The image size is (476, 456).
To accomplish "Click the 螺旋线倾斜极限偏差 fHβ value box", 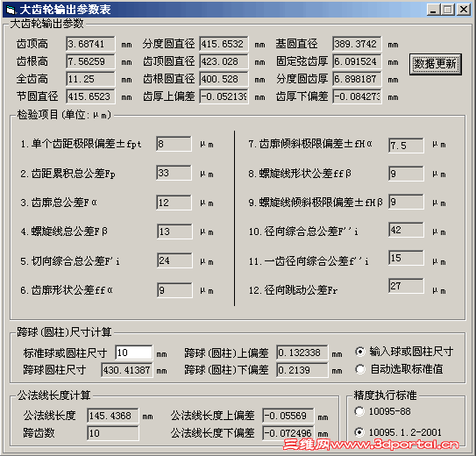I will 406,202.
